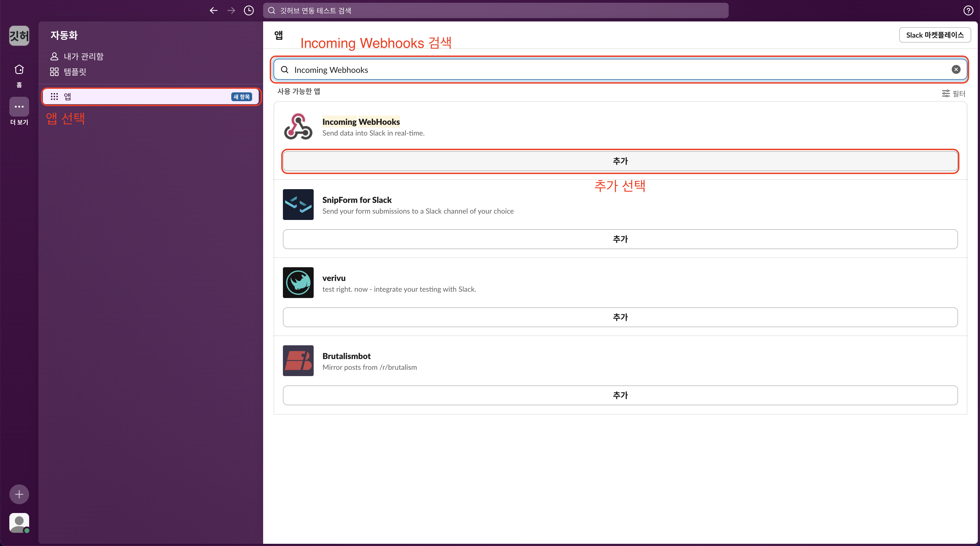980x546 pixels.
Task: Open the More (더 보기) menu
Action: (19, 107)
